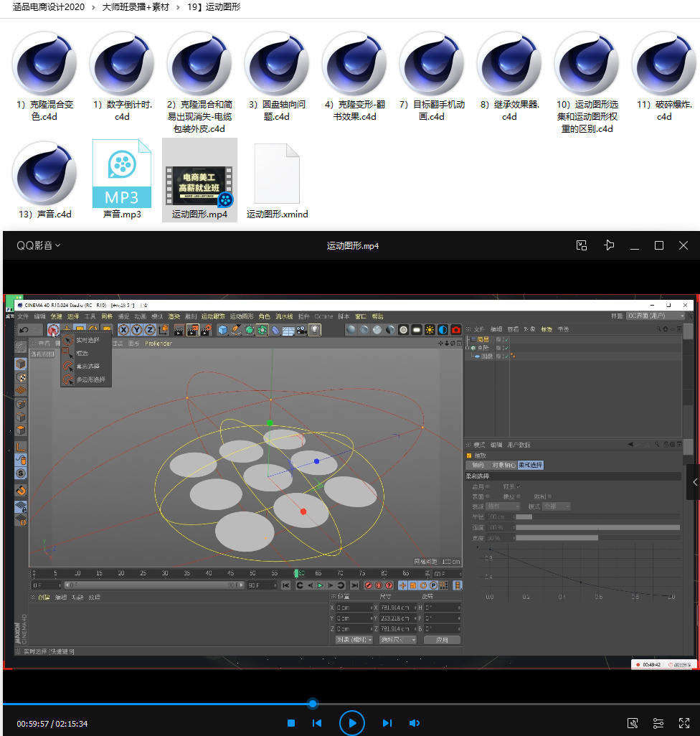The image size is (700, 736).
Task: Navigate to 涵品电商设计2020 folder in breadcrumb
Action: [48, 7]
